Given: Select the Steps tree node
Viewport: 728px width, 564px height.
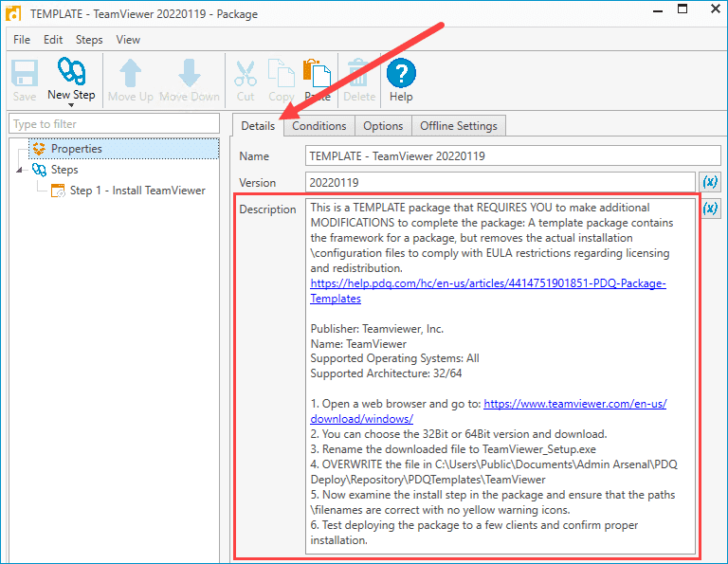Looking at the screenshot, I should 64,170.
